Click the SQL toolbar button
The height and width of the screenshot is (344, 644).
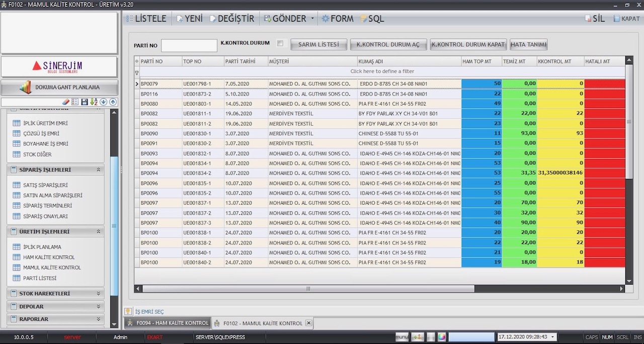tap(372, 19)
